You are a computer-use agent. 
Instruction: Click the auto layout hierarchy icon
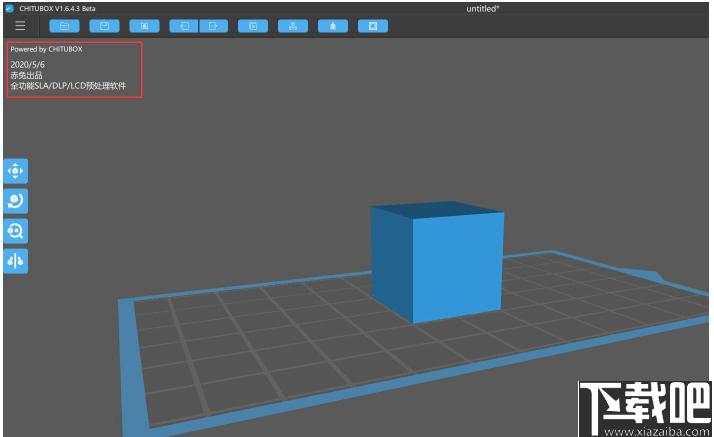293,26
